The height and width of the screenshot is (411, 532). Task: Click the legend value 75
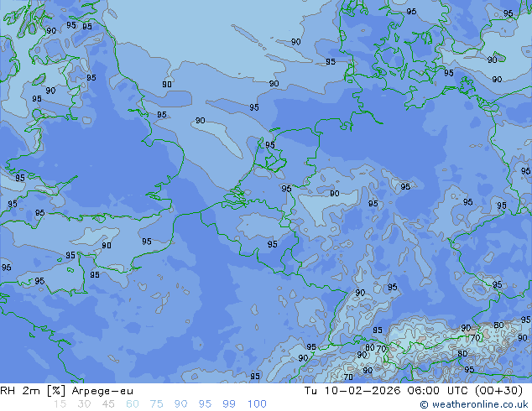156,404
